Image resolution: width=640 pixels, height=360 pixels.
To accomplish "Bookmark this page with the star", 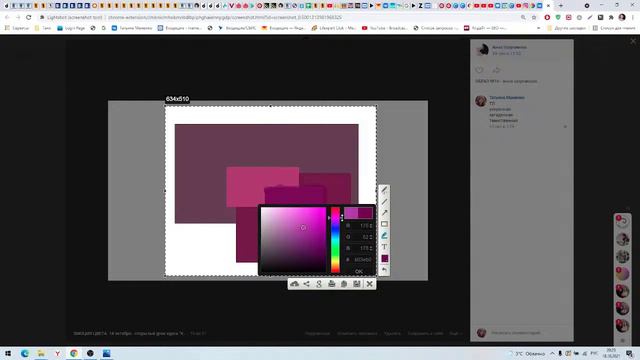I will (x=534, y=17).
